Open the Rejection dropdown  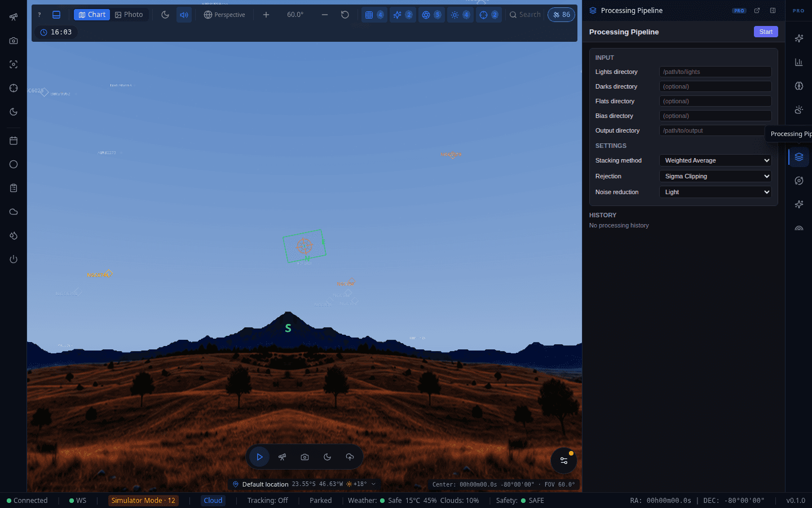(x=715, y=176)
